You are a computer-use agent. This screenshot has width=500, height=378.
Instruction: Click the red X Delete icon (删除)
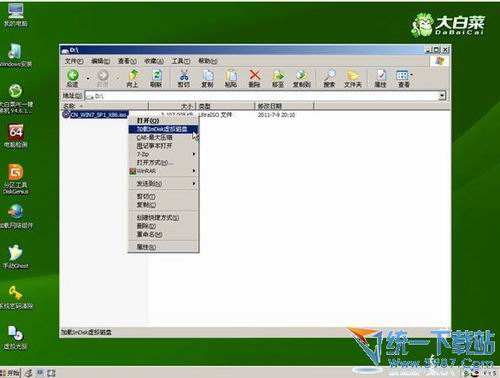254,78
